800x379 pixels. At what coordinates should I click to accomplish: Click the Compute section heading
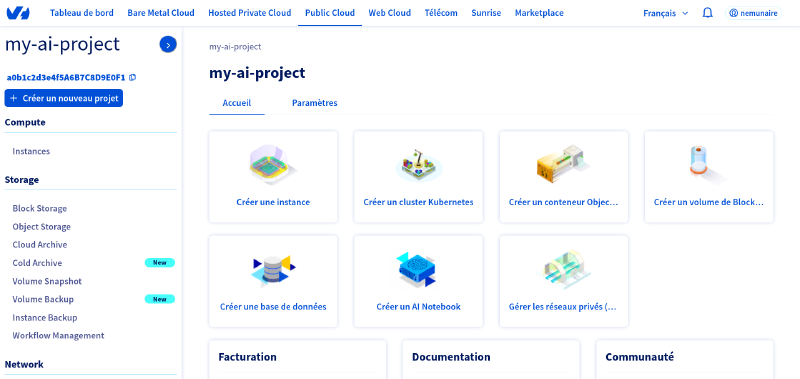(25, 122)
